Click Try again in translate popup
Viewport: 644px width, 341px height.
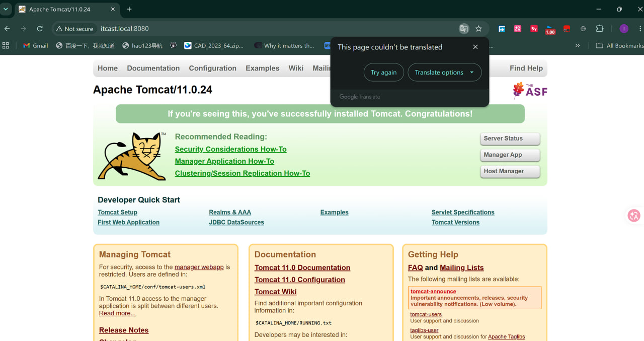click(383, 73)
